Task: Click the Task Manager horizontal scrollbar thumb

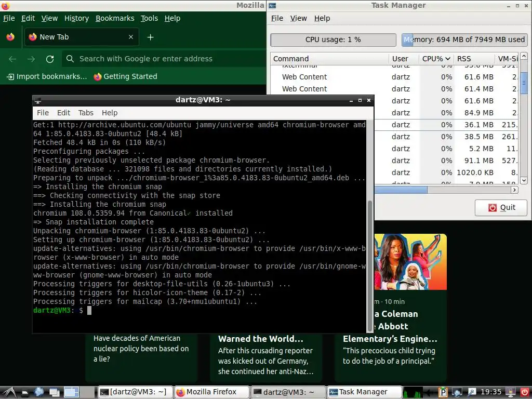Action: 401,190
